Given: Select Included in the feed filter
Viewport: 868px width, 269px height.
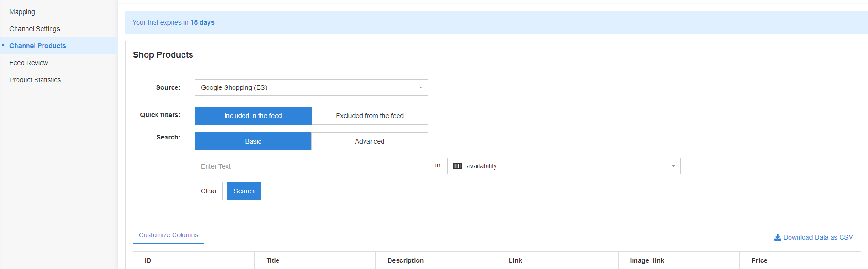Looking at the screenshot, I should point(253,116).
